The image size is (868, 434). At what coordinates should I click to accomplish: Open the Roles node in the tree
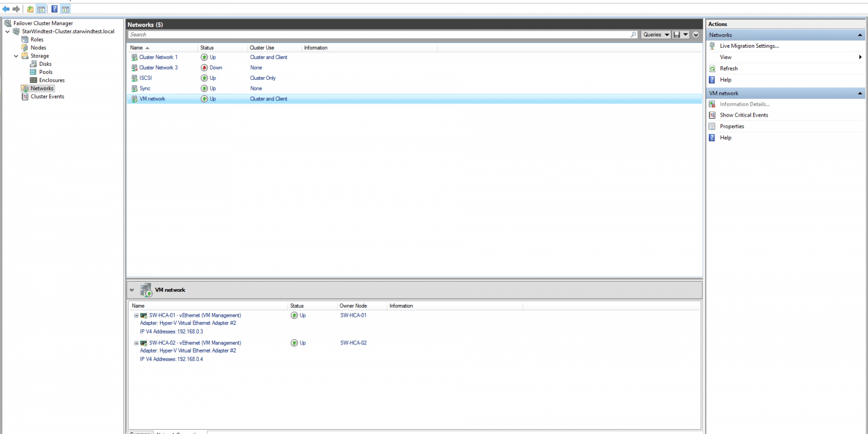click(x=37, y=40)
